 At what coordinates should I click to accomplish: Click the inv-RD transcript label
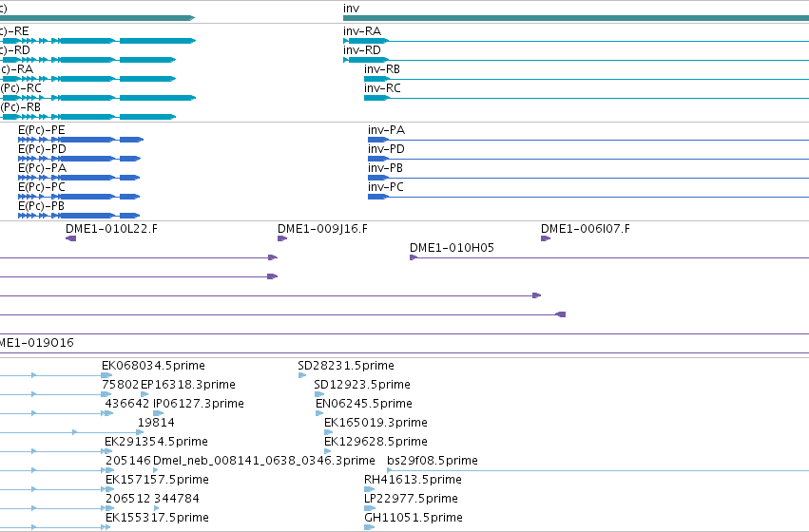click(361, 50)
